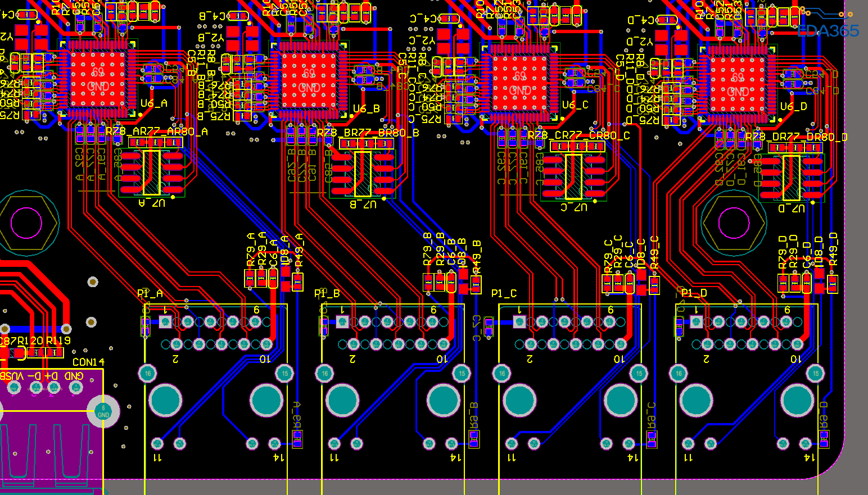Click pad 15 of connector P1_B
Viewport: 868px width, 495px height.
462,373
